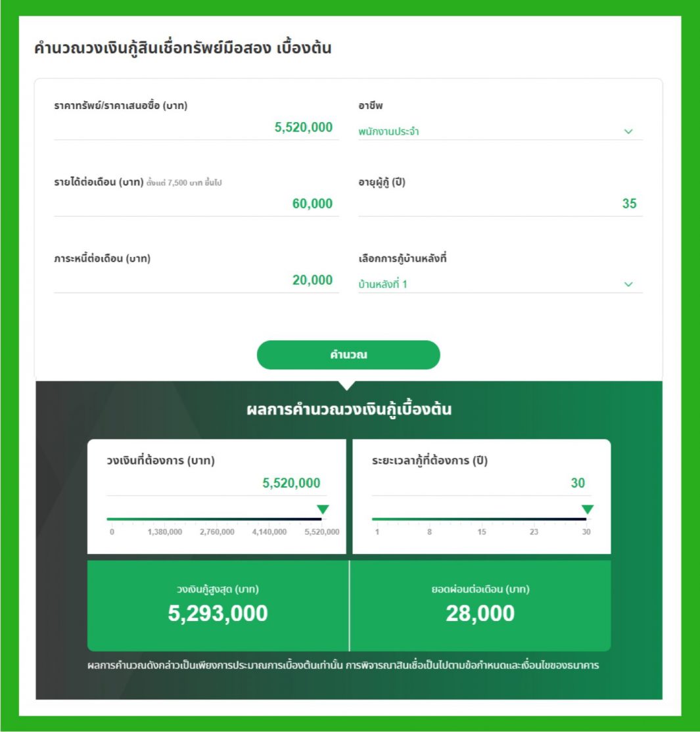Viewport: 700px width, 732px height.
Task: Open the บ้านหลังที่ 1 dropdown
Action: (x=500, y=285)
